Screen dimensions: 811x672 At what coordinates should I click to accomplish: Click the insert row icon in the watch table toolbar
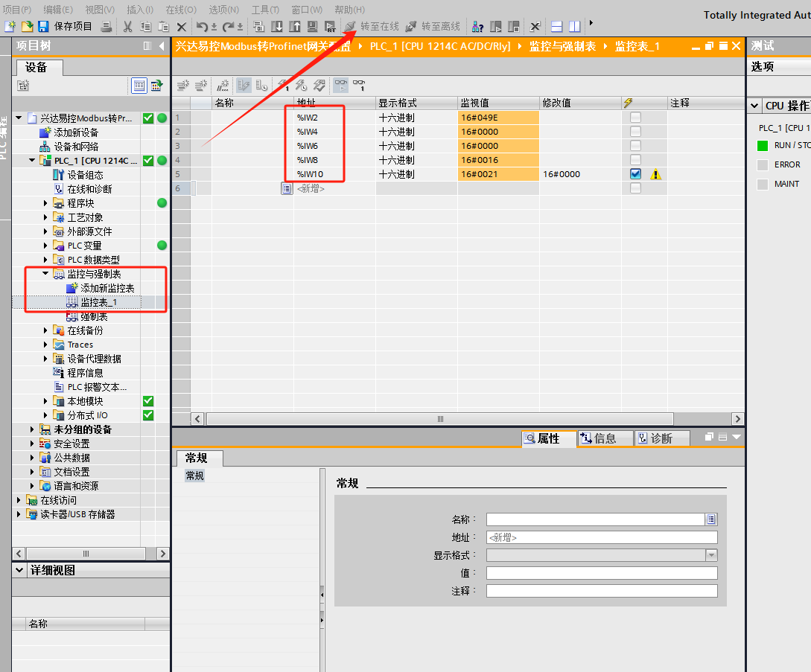pos(183,86)
